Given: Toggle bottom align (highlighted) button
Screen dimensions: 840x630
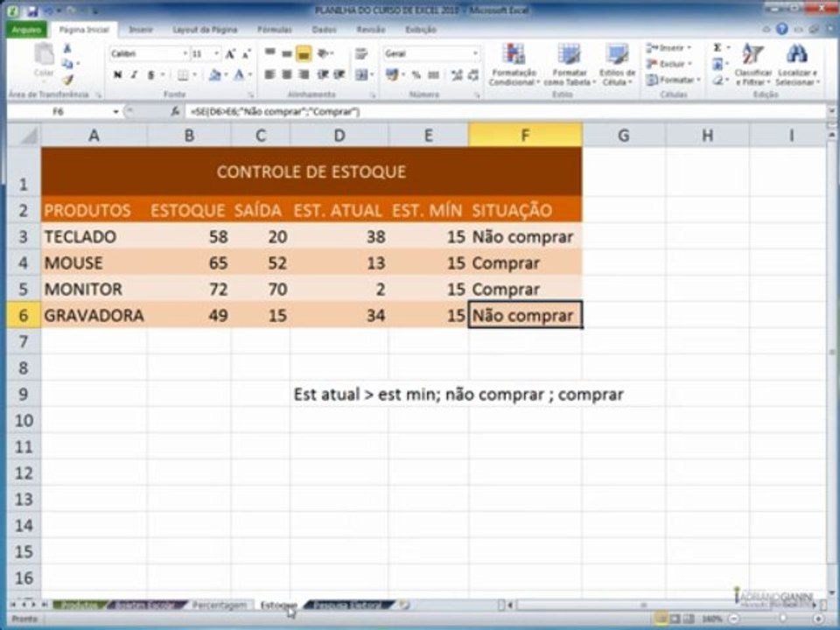Looking at the screenshot, I should point(304,53).
